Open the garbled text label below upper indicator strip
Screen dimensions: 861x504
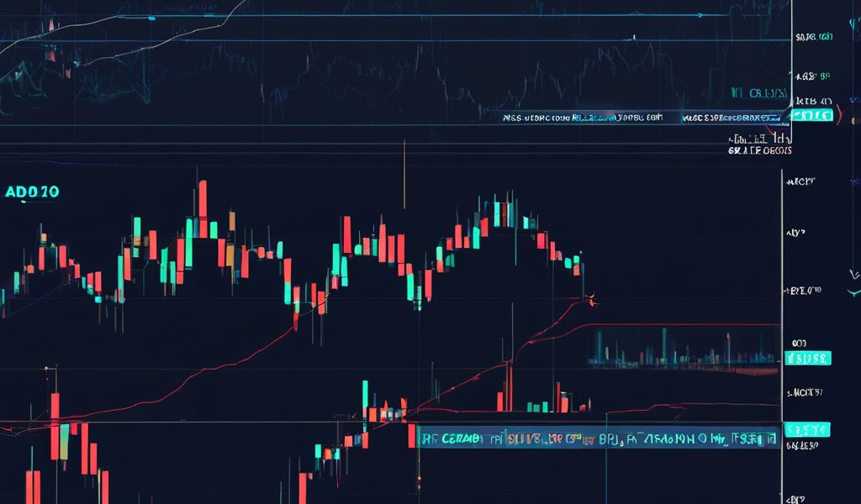pos(759,151)
